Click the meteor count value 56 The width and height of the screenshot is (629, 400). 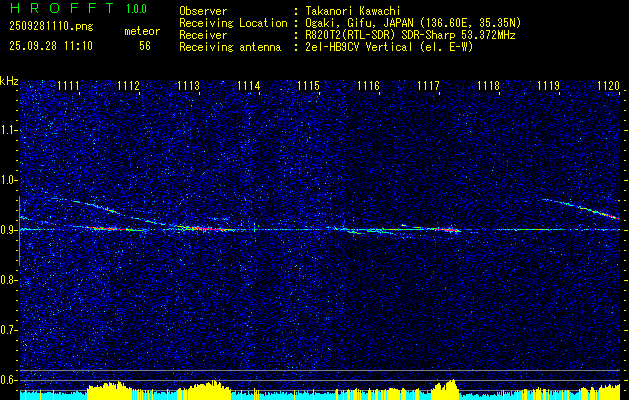coord(145,46)
